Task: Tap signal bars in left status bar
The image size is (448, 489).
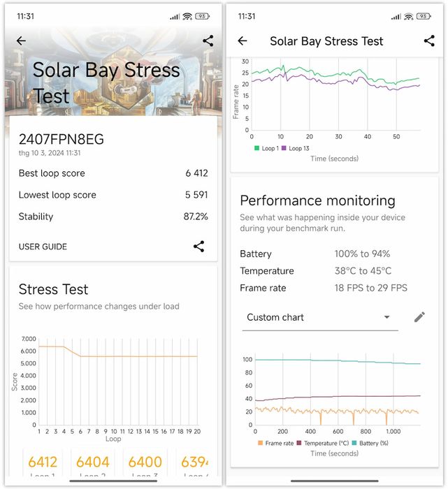Action: (x=175, y=17)
